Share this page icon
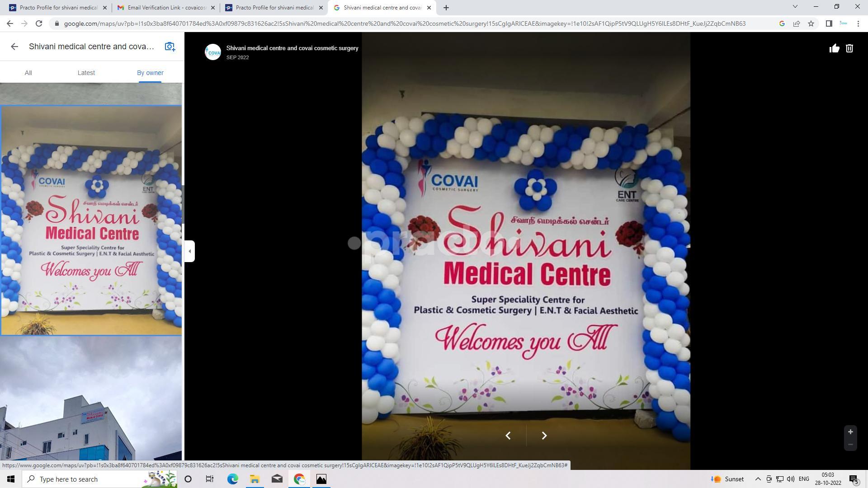Image resolution: width=868 pixels, height=488 pixels. tap(797, 23)
